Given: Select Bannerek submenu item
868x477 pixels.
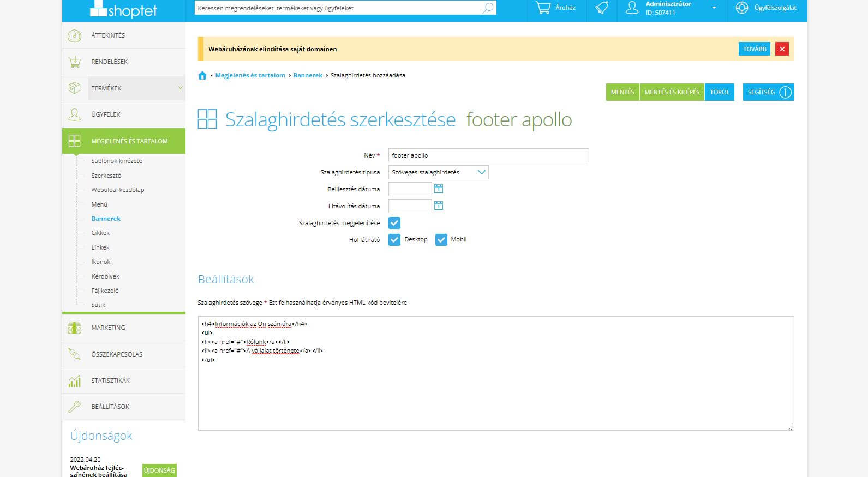Looking at the screenshot, I should [x=106, y=219].
